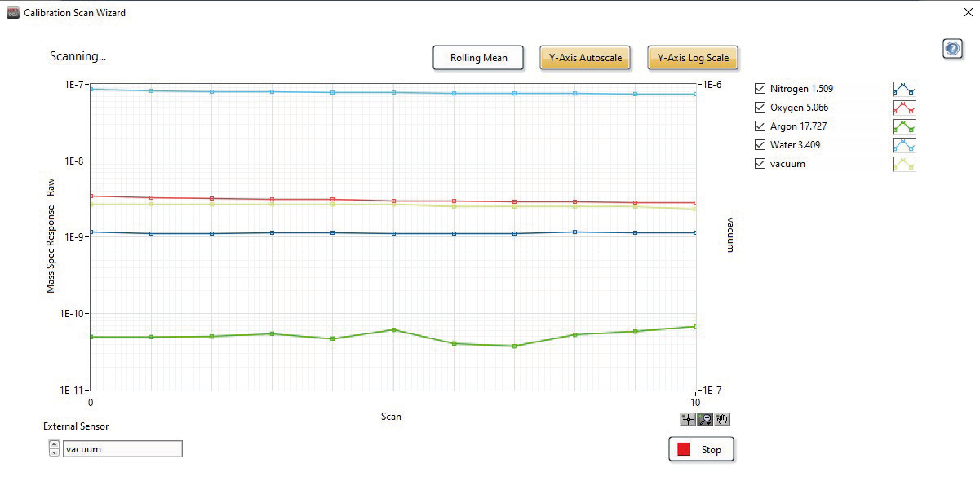
Task: Select the crosshair cursor graph tool
Action: click(x=689, y=419)
